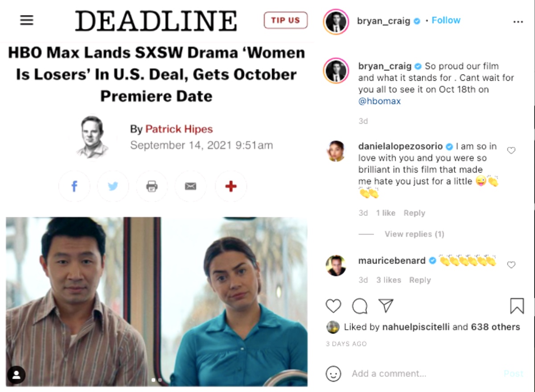The height and width of the screenshot is (392, 535).
Task: Follow bryan_craig
Action: (446, 21)
